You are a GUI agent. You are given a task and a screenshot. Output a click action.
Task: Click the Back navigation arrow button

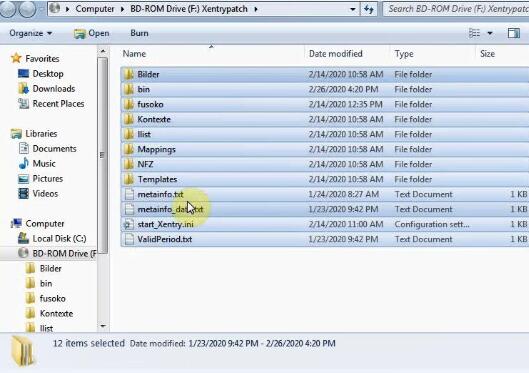(x=6, y=9)
